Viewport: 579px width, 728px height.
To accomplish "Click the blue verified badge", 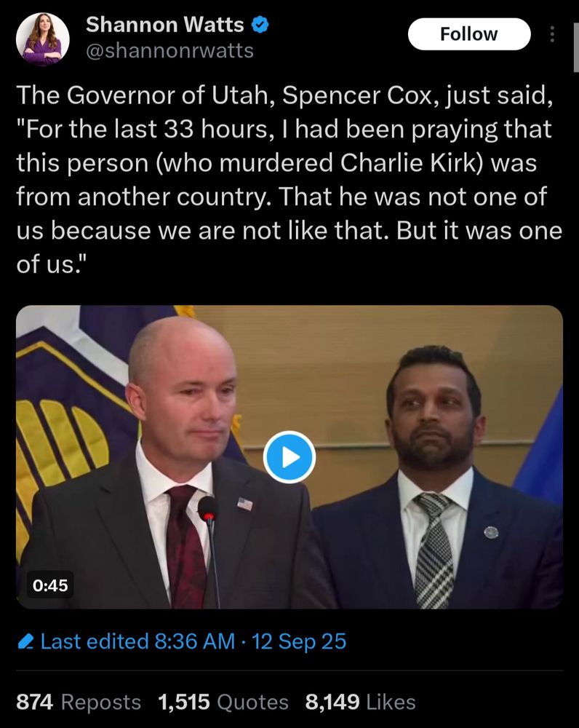I will [x=260, y=25].
